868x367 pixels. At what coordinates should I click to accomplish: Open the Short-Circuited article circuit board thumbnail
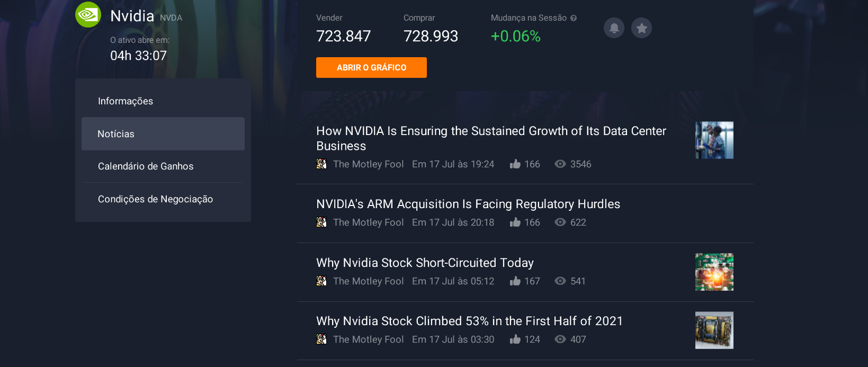click(714, 272)
